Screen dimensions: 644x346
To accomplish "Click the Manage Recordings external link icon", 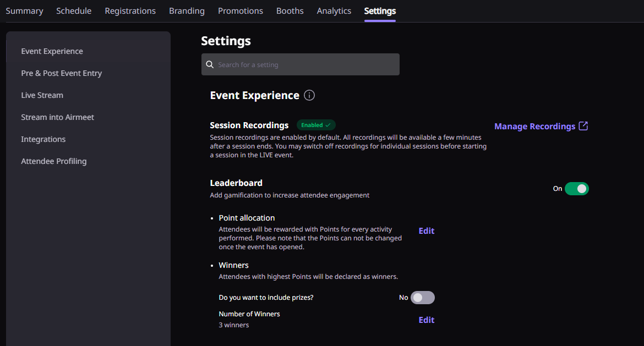I will tap(583, 126).
